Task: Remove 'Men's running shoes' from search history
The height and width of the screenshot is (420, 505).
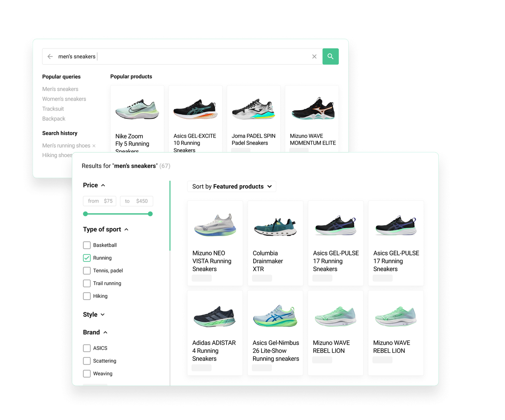Action: pos(94,146)
